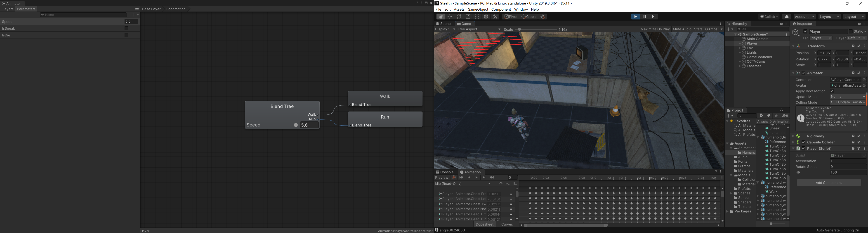Play the animation clip preview
The width and height of the screenshot is (868, 233).
pos(476,178)
